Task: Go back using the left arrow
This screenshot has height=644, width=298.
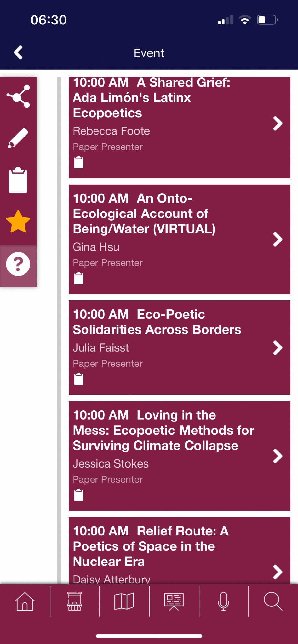Action: [18, 52]
